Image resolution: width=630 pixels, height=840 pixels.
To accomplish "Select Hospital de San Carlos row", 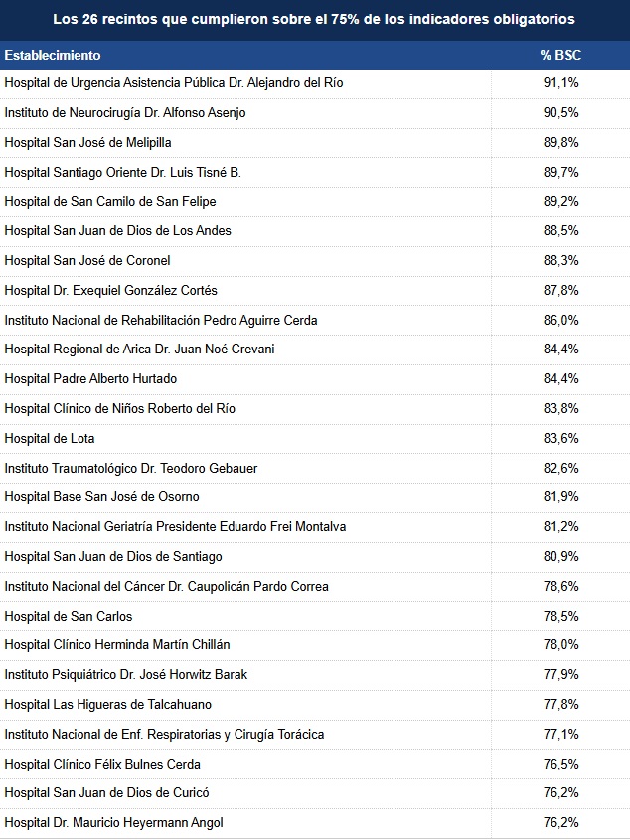I will coord(315,616).
